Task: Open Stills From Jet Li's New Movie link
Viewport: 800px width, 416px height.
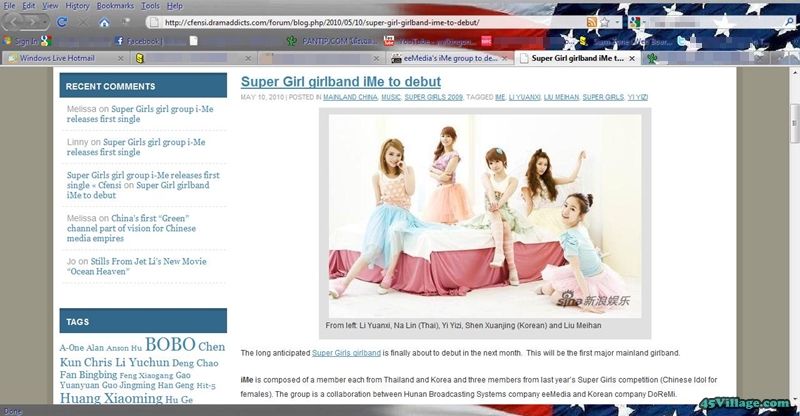Action: tap(137, 266)
